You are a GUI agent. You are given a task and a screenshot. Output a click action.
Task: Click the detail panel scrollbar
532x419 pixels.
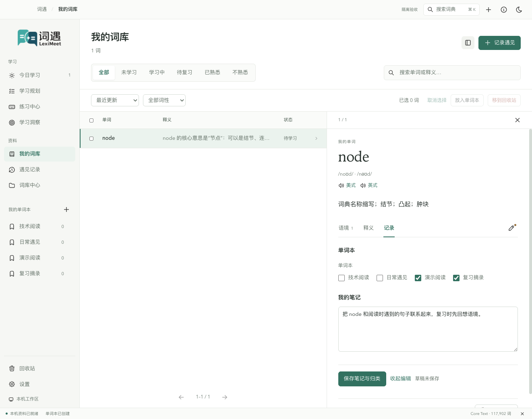(x=530, y=261)
